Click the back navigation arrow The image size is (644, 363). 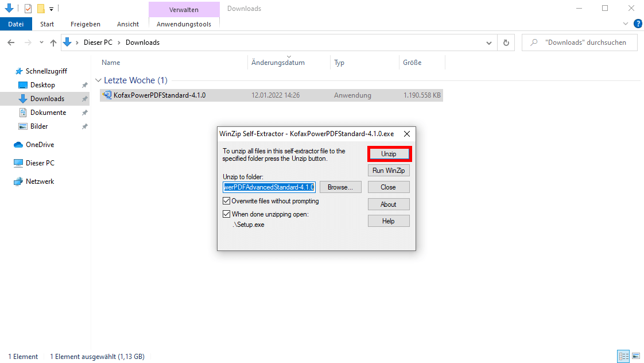11,43
